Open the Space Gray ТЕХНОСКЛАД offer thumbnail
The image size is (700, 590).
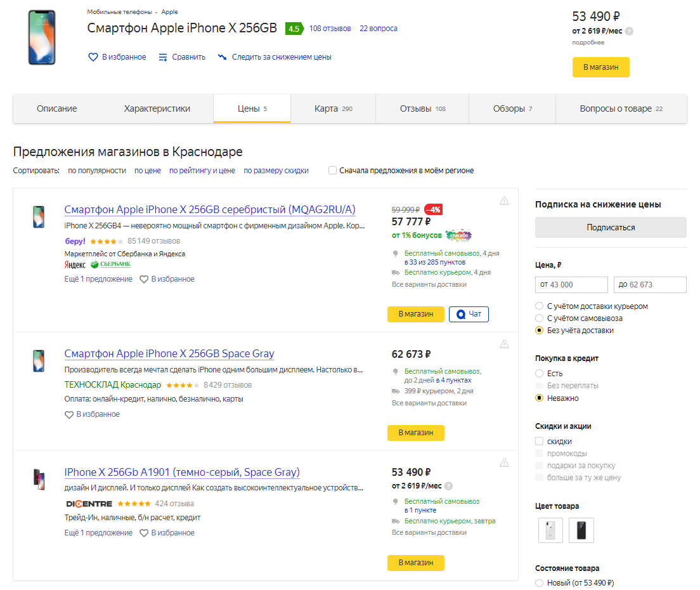[x=39, y=361]
